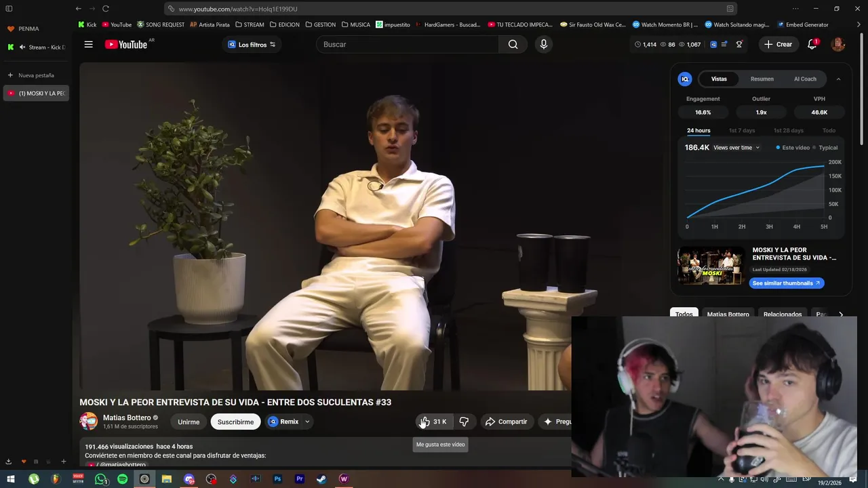Viewport: 868px width, 488px height.
Task: Open Spotify from the taskbar
Action: tap(122, 479)
